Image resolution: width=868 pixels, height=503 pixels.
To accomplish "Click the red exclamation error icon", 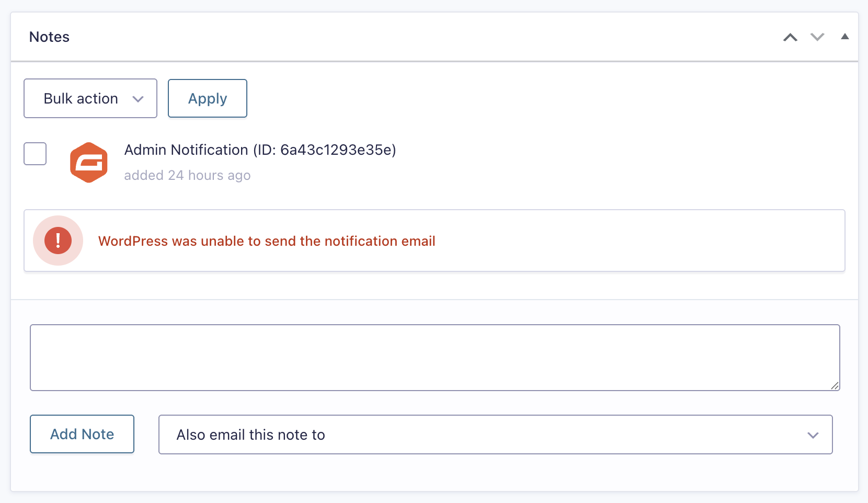I will [58, 241].
